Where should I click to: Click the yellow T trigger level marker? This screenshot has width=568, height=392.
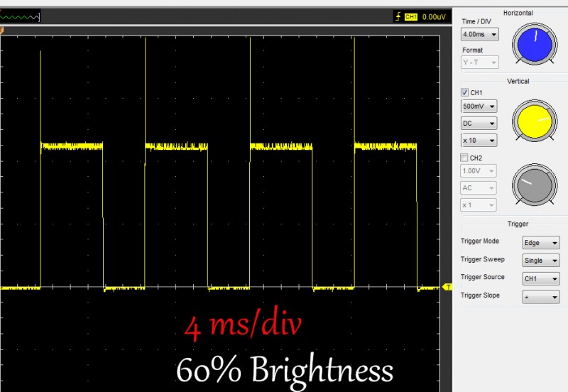pyautogui.click(x=447, y=288)
